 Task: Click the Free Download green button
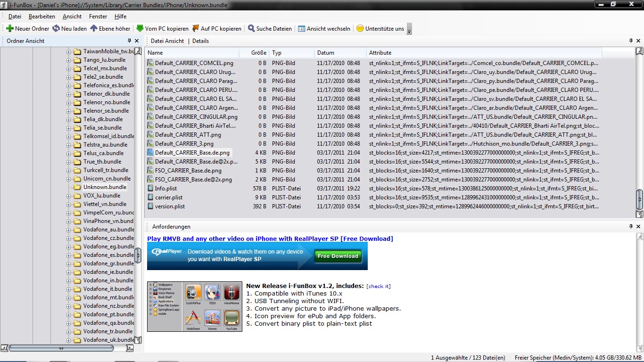pyautogui.click(x=338, y=256)
